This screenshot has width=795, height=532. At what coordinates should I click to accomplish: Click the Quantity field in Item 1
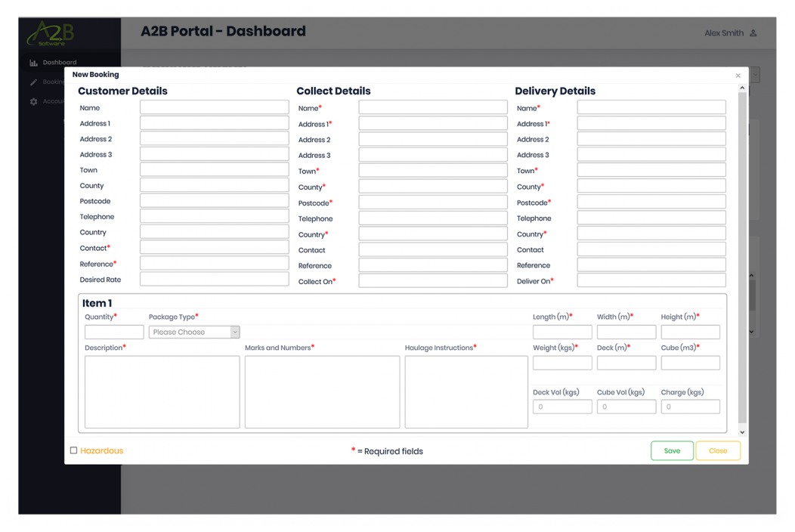click(114, 332)
